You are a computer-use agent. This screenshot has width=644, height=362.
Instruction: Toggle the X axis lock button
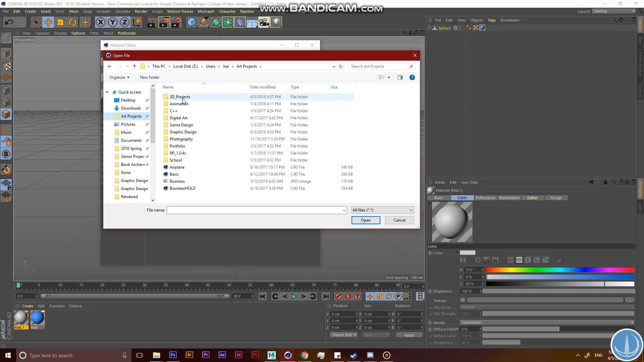[101, 22]
